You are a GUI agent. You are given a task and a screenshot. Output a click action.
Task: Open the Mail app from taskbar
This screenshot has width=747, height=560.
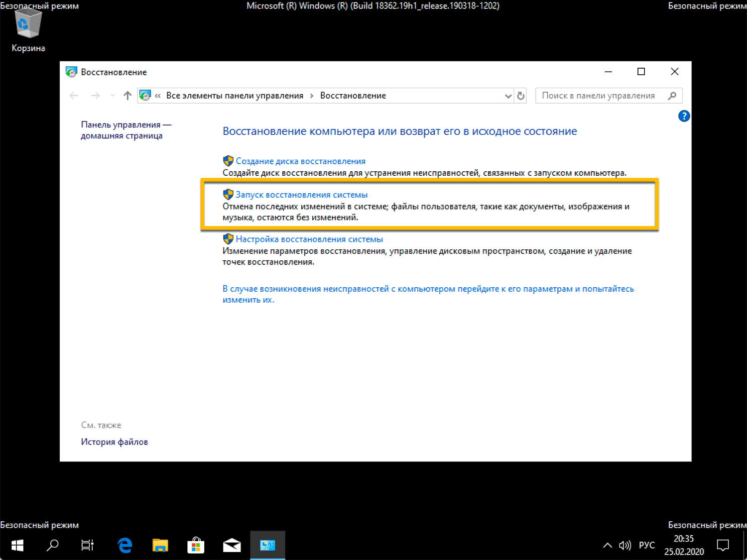point(232,546)
